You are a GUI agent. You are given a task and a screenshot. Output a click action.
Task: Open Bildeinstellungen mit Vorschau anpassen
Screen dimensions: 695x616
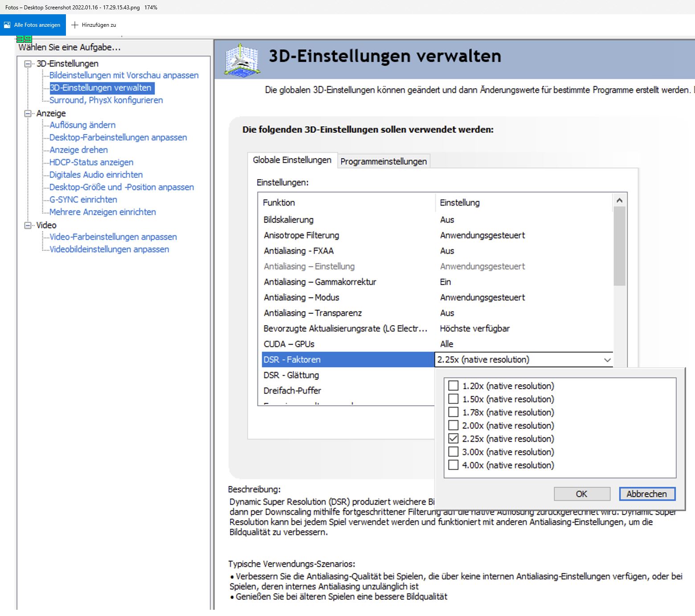point(124,75)
